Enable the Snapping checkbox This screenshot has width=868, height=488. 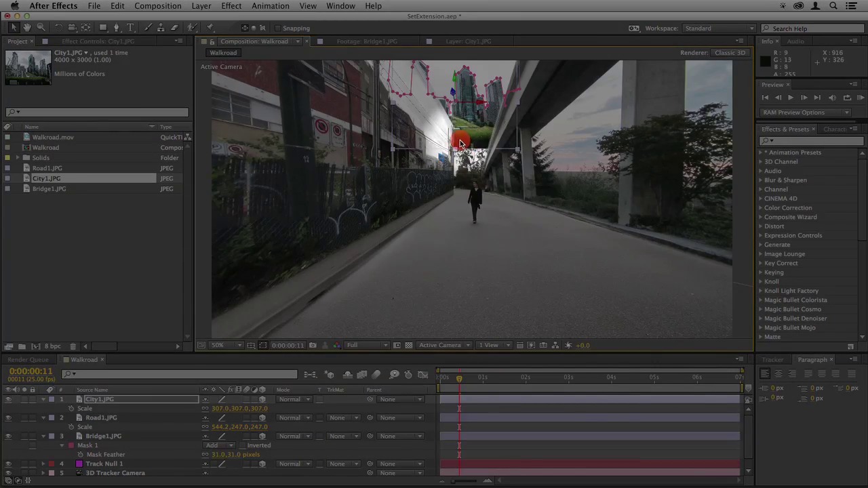[277, 28]
